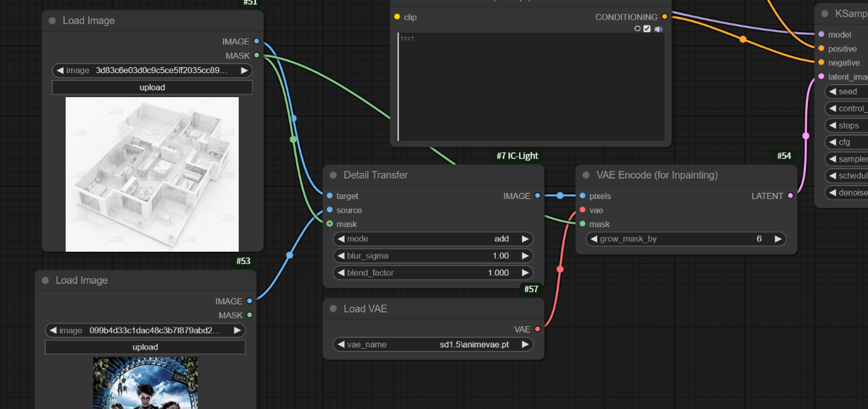Click the LATENT output port on VAE Encode

click(791, 196)
